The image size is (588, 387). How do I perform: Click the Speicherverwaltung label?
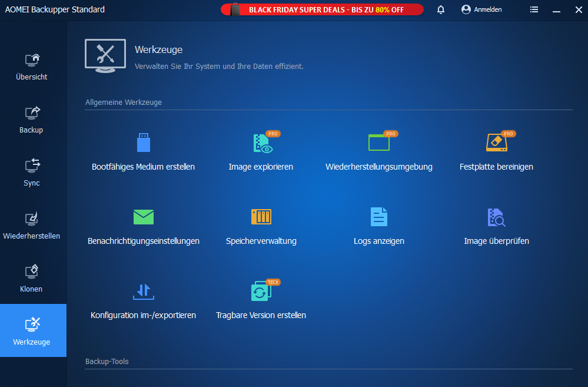261,241
